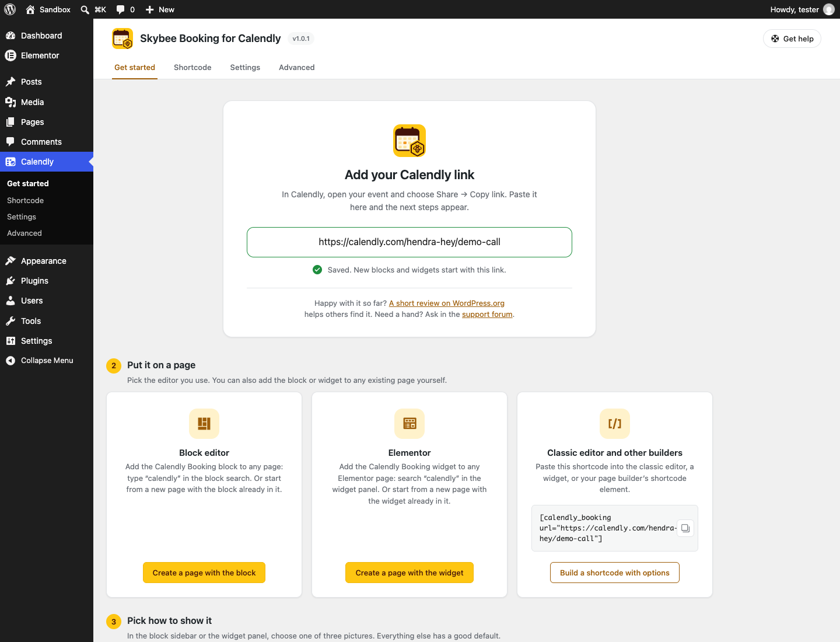Click the calendly_booking shortcode text
The height and width of the screenshot is (642, 840).
[x=607, y=528]
